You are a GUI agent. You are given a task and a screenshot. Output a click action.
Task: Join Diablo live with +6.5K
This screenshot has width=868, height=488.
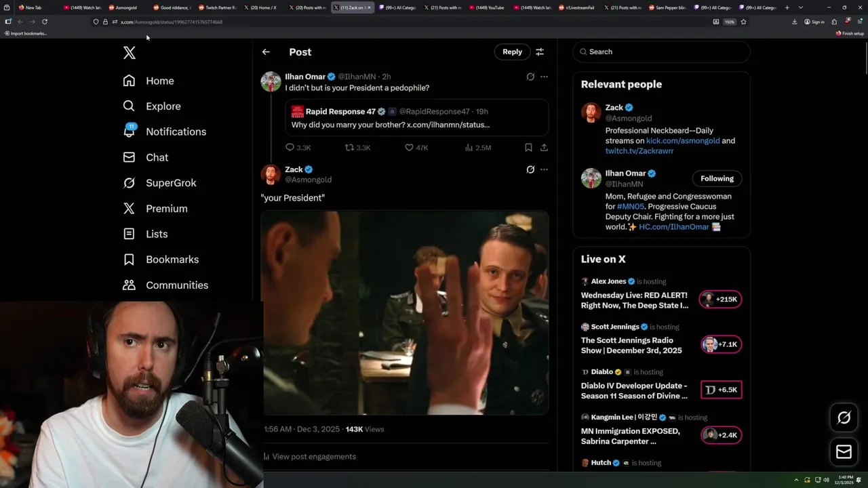coord(721,390)
